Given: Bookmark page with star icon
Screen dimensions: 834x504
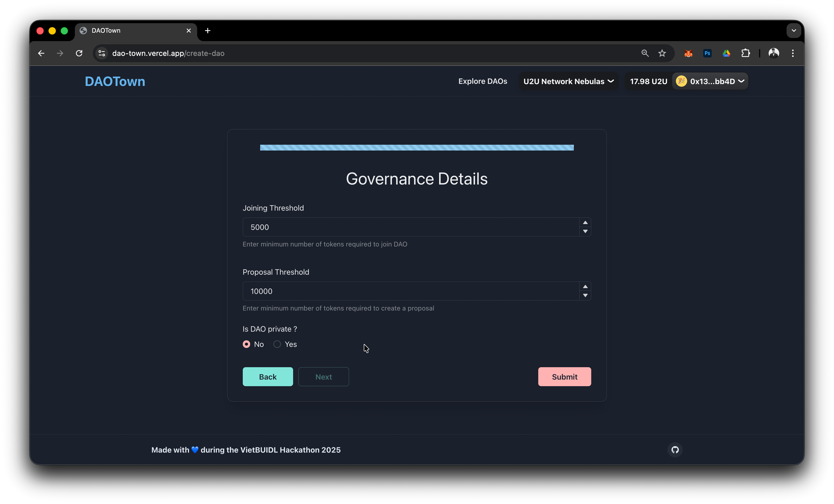Looking at the screenshot, I should (x=662, y=53).
